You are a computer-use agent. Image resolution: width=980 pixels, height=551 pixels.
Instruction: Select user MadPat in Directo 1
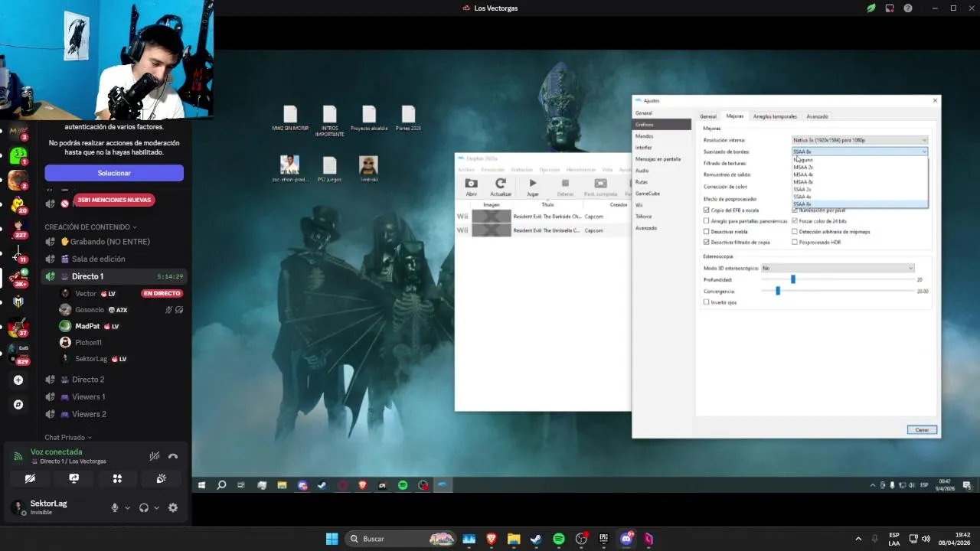pyautogui.click(x=122, y=326)
